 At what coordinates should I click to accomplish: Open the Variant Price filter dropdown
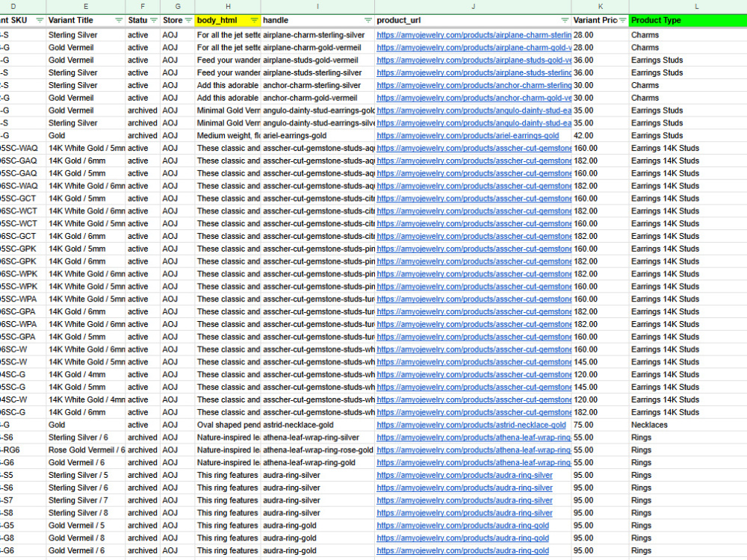click(x=622, y=20)
